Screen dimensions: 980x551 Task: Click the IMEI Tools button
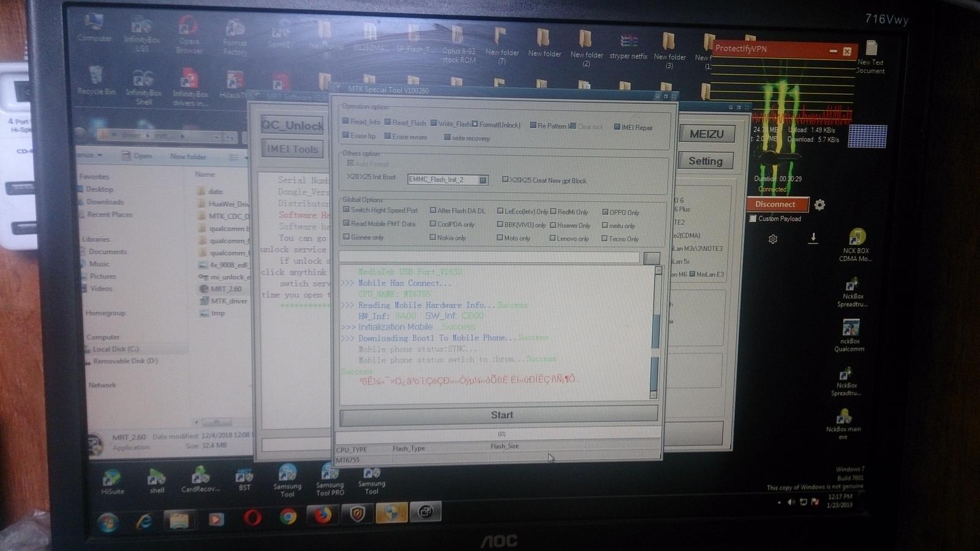(x=292, y=149)
